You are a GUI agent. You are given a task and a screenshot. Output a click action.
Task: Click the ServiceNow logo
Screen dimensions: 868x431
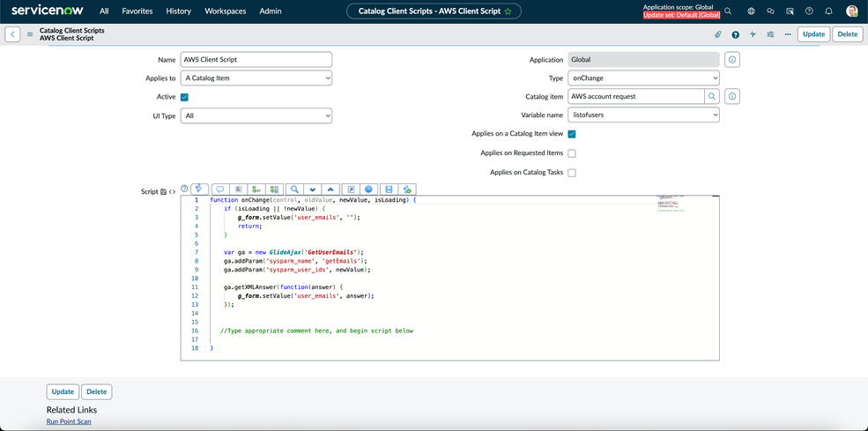[47, 11]
